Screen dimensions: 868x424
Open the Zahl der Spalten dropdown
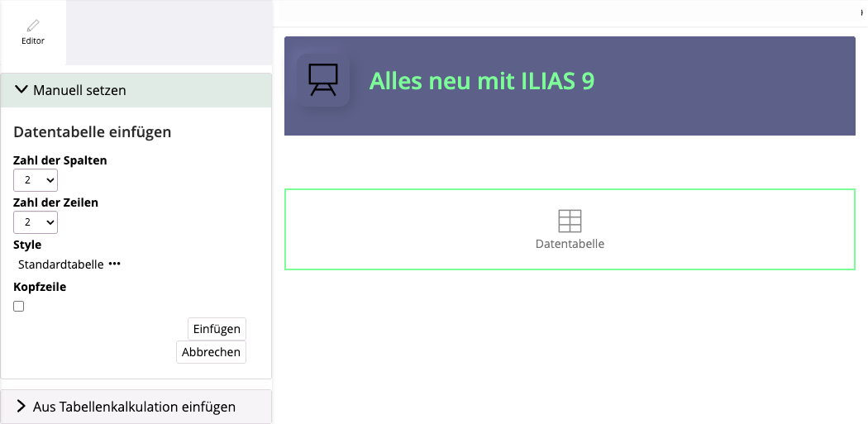(x=36, y=179)
